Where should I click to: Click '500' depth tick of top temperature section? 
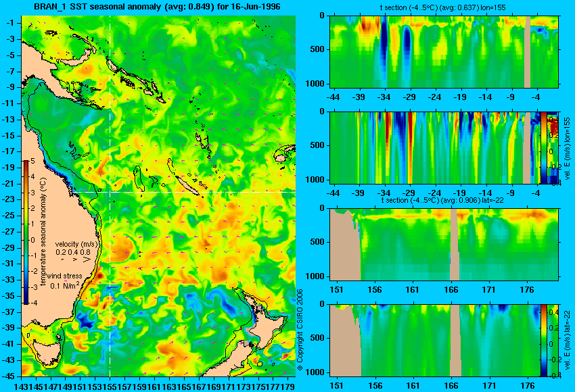click(317, 49)
